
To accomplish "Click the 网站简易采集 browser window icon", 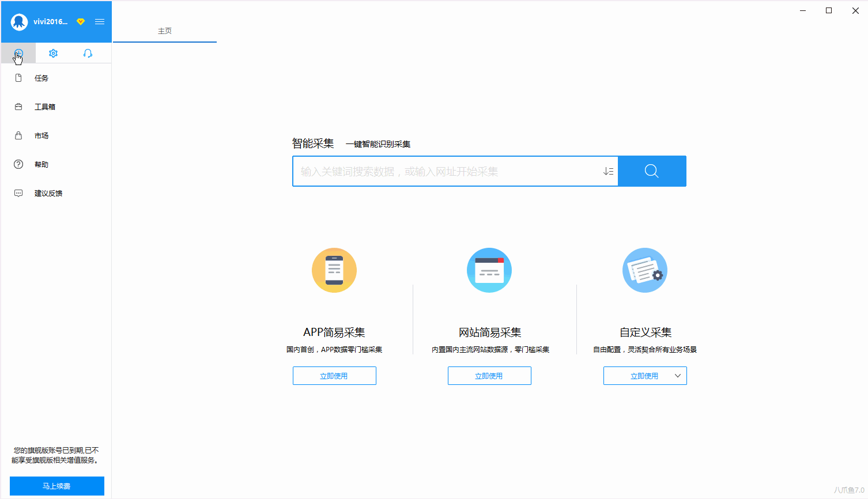I will [489, 270].
